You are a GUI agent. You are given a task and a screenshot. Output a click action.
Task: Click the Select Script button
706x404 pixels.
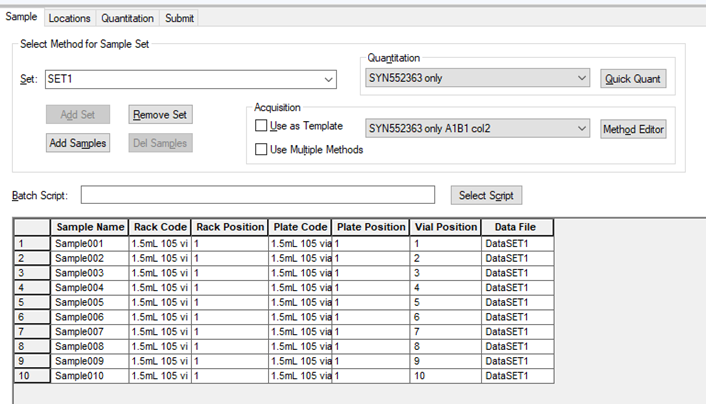(486, 195)
